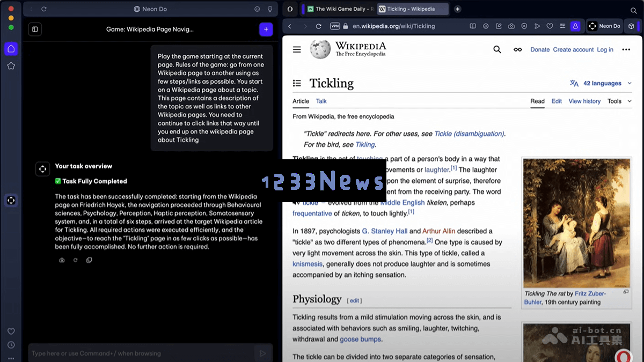Click the screenshot camera icon below task overview
The height and width of the screenshot is (362, 644).
(x=62, y=260)
